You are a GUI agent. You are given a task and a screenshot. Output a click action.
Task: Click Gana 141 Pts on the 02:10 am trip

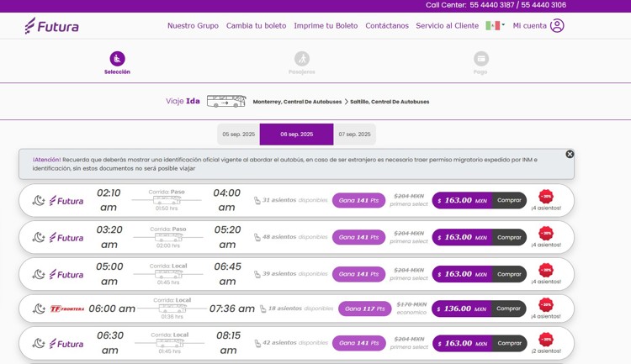(x=358, y=200)
